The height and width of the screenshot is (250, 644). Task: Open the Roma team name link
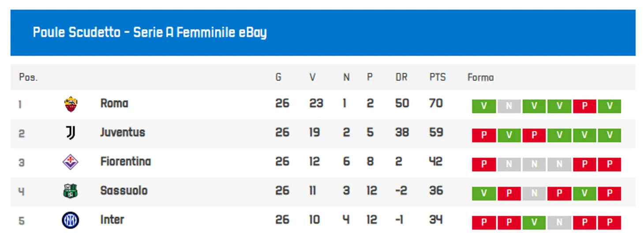114,104
